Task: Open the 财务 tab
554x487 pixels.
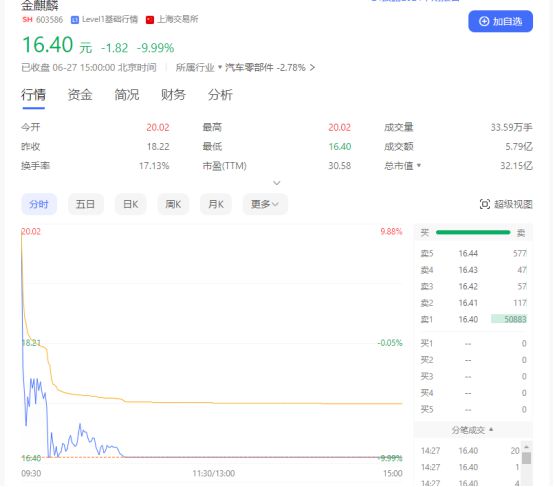Action: pos(173,95)
